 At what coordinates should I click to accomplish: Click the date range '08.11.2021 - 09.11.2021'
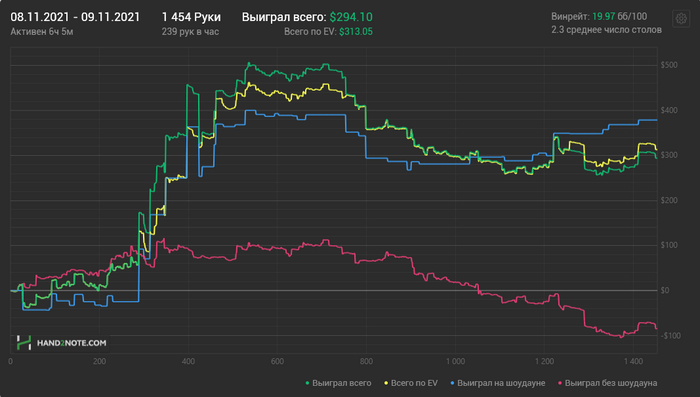[75, 17]
